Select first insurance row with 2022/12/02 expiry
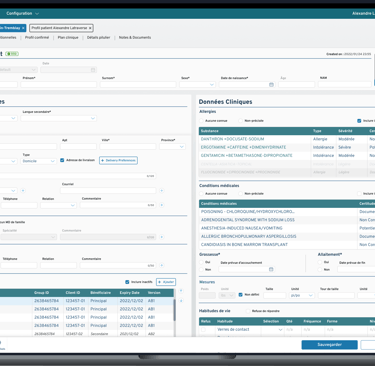 click(87, 301)
